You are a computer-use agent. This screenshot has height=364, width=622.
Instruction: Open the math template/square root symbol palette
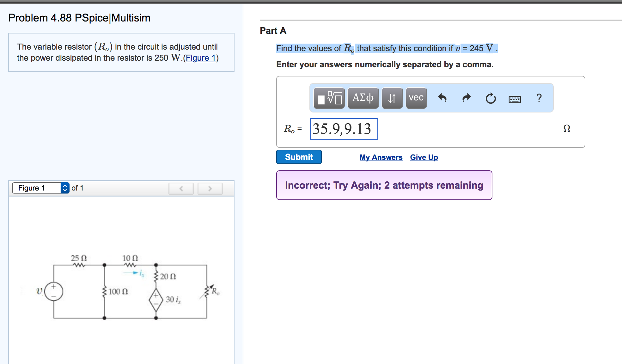click(329, 98)
